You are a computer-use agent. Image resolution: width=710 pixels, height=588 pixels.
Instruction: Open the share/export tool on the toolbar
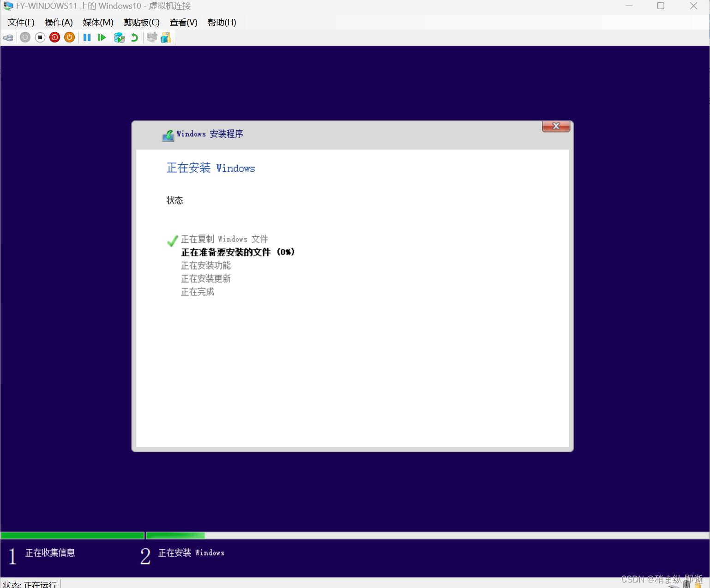click(166, 37)
